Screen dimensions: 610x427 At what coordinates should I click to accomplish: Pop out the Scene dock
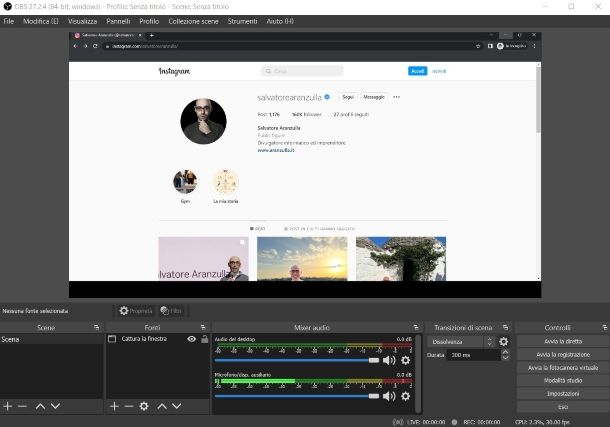coord(96,327)
